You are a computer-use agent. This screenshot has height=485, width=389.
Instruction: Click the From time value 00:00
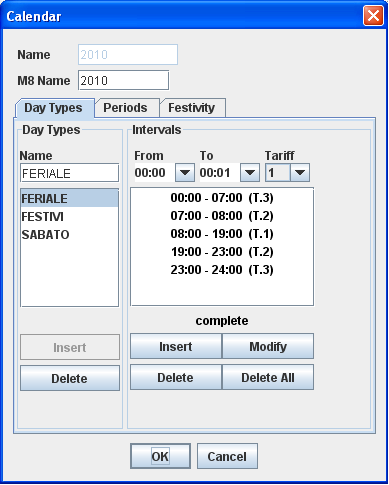[x=155, y=173]
